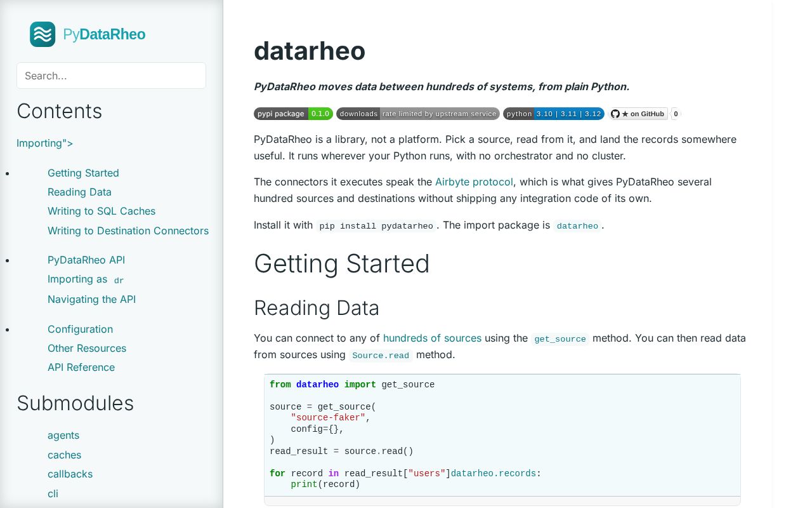Open the Configuration sidebar link

click(x=80, y=329)
